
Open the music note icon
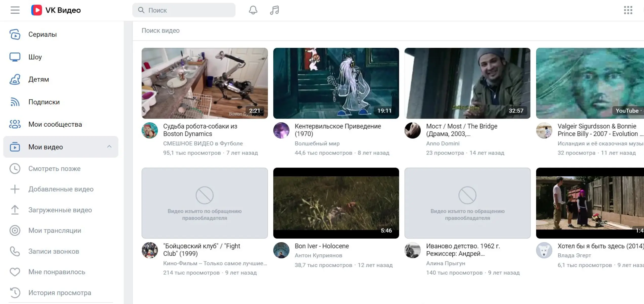274,10
